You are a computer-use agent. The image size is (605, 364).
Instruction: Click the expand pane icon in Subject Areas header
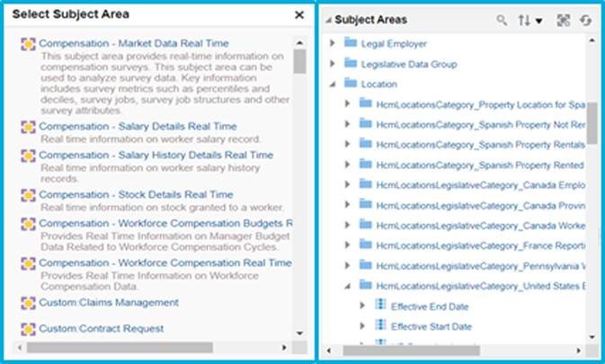564,20
